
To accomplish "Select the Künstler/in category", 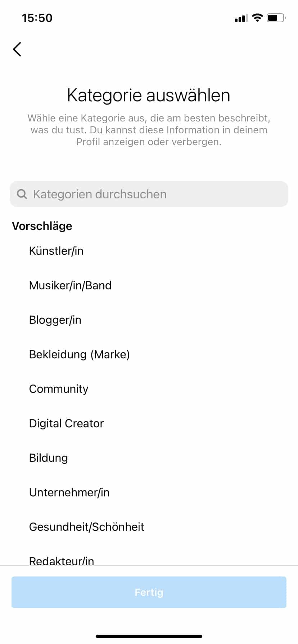I will pos(149,251).
